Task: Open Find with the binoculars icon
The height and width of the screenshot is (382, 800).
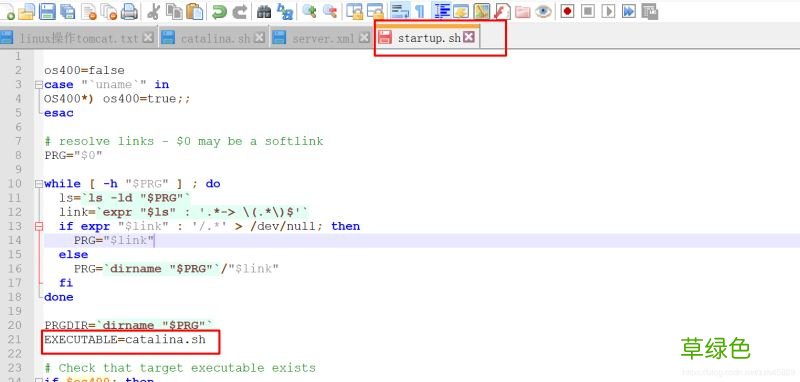Action: [264, 11]
